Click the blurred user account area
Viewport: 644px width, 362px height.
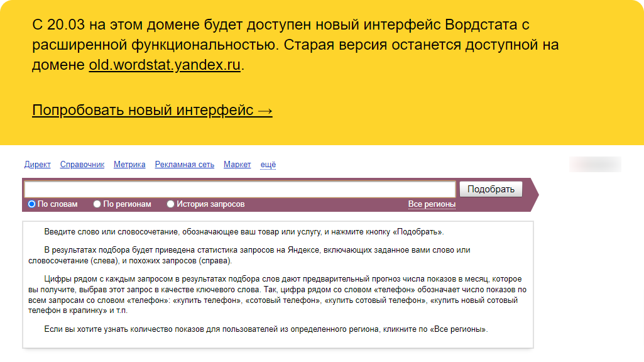click(x=595, y=165)
